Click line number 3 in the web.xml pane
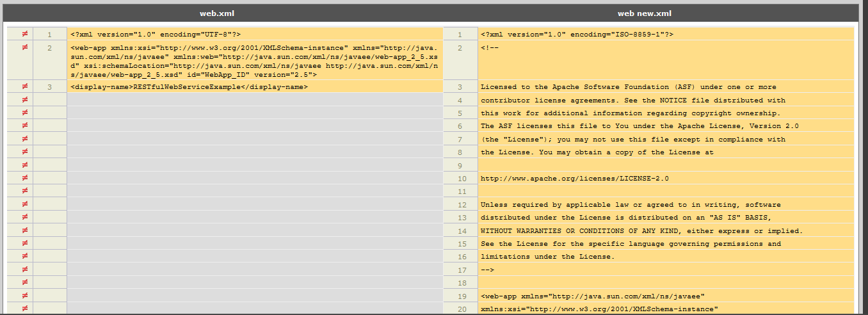This screenshot has width=868, height=315. click(49, 86)
